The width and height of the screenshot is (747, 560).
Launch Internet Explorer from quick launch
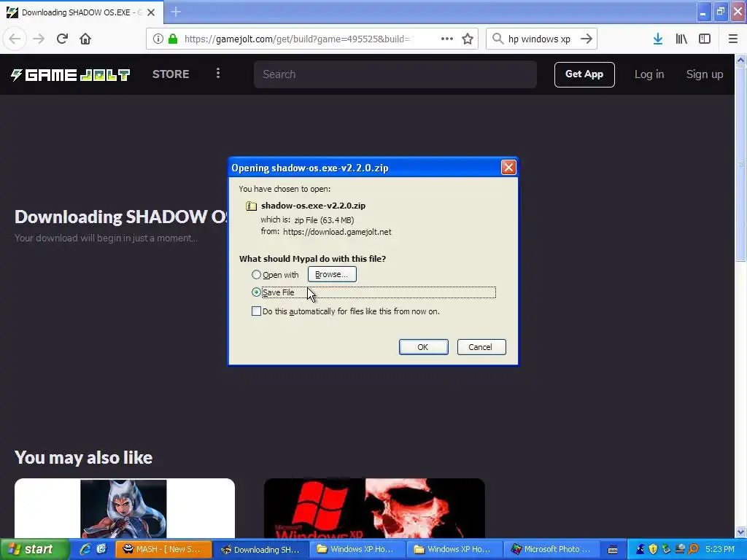click(x=85, y=549)
